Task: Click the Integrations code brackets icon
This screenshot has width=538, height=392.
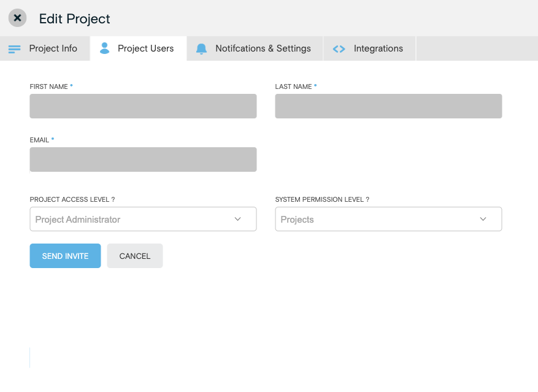Action: click(339, 49)
